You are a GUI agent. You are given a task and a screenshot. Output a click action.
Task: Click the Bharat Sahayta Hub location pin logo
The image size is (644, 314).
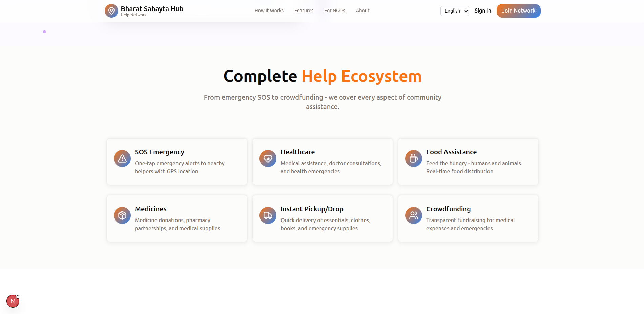pos(111,11)
